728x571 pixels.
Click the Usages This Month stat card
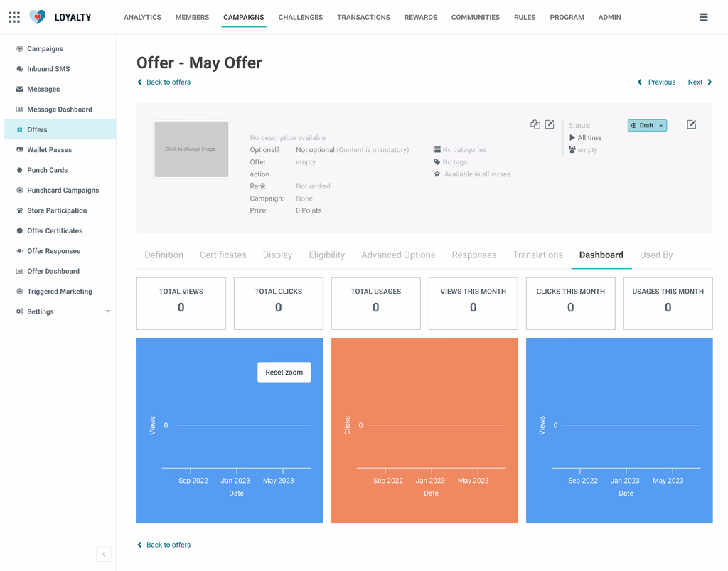click(668, 304)
